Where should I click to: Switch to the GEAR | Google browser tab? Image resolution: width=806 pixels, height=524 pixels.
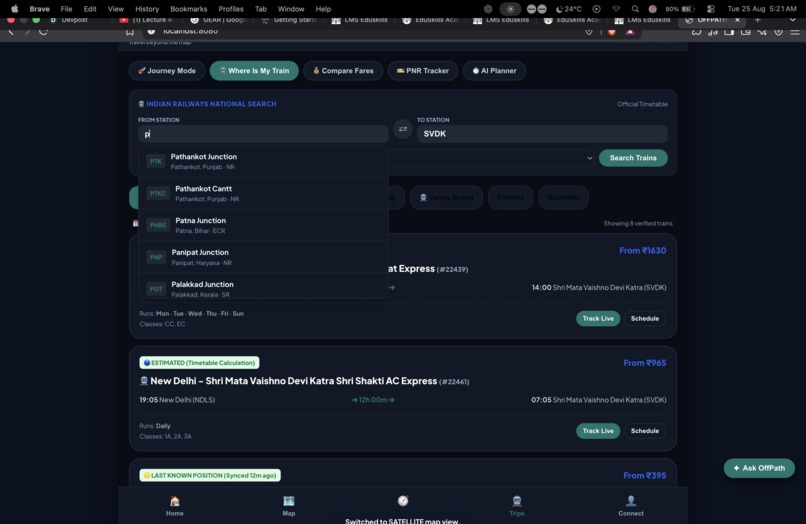218,20
